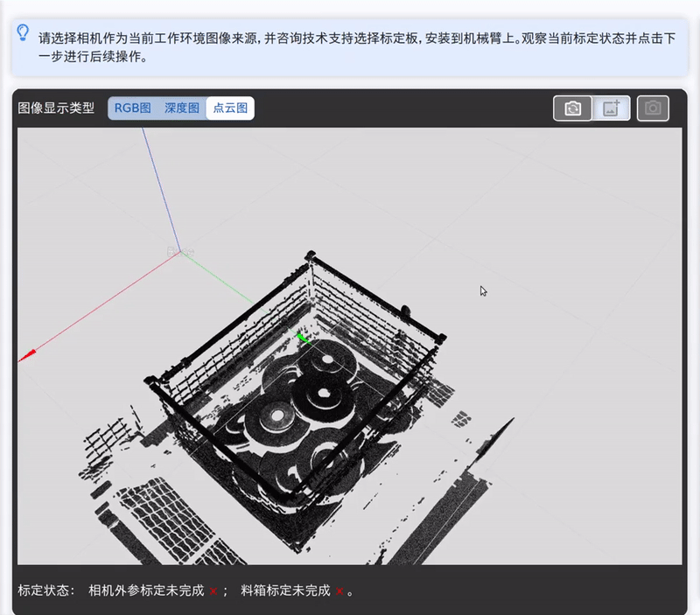700x615 pixels.
Task: Click the faint origin label at axes
Action: (180, 252)
